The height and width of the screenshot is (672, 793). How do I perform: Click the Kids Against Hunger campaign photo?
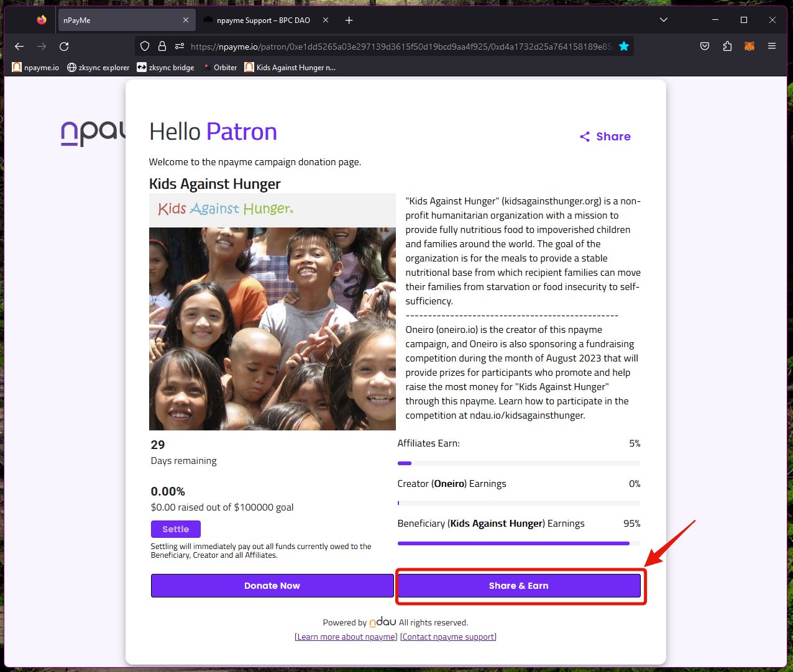272,312
